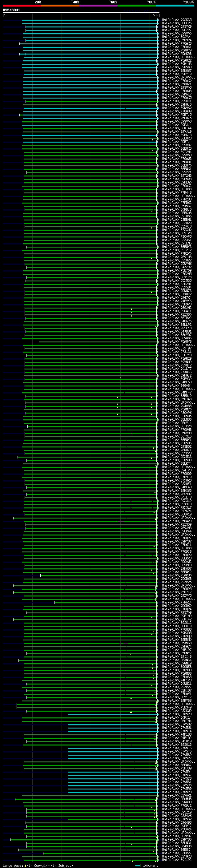Image resolution: width=197 pixels, height=868 pixels.
Task: Select label UniRef100_Q947K4
Action: coord(177,297)
